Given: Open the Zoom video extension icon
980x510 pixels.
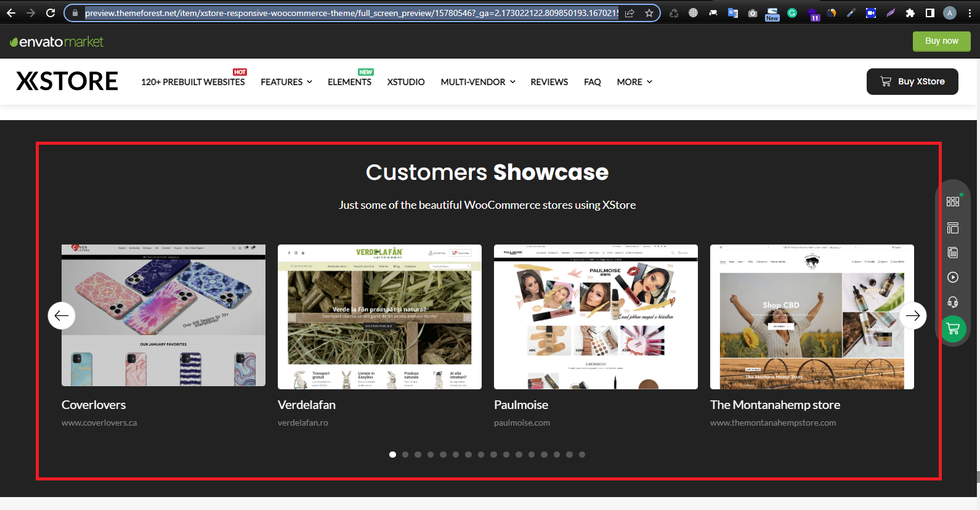Looking at the screenshot, I should click(x=871, y=13).
